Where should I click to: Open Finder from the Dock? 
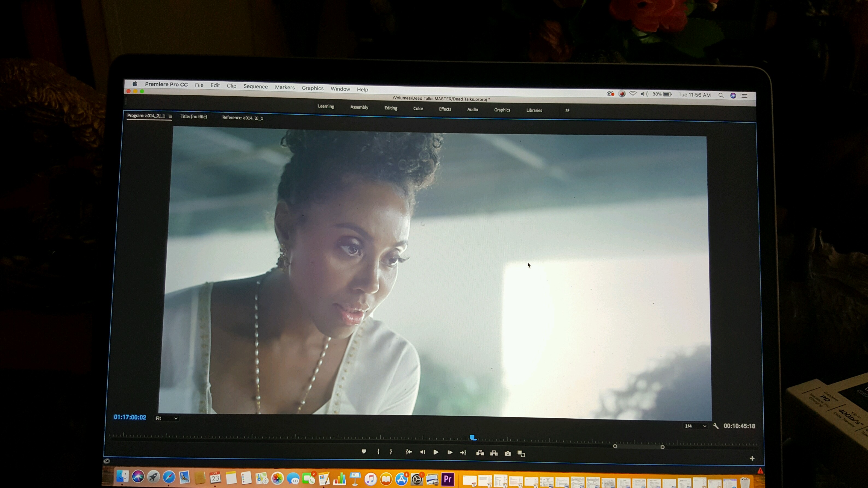(122, 477)
